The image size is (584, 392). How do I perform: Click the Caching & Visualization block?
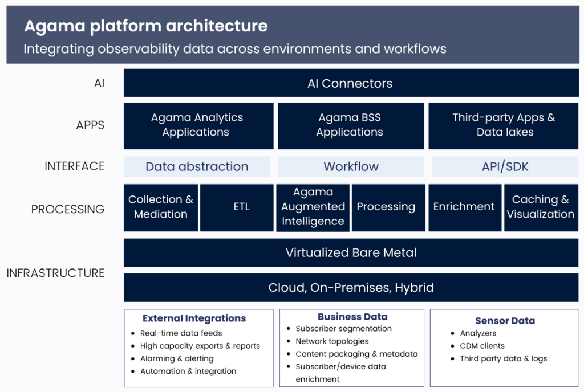click(541, 207)
